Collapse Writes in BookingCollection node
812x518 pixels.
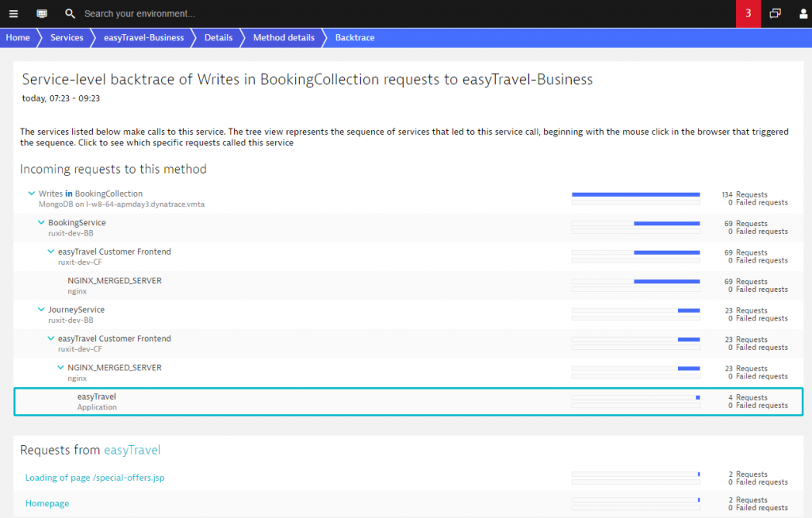click(31, 194)
